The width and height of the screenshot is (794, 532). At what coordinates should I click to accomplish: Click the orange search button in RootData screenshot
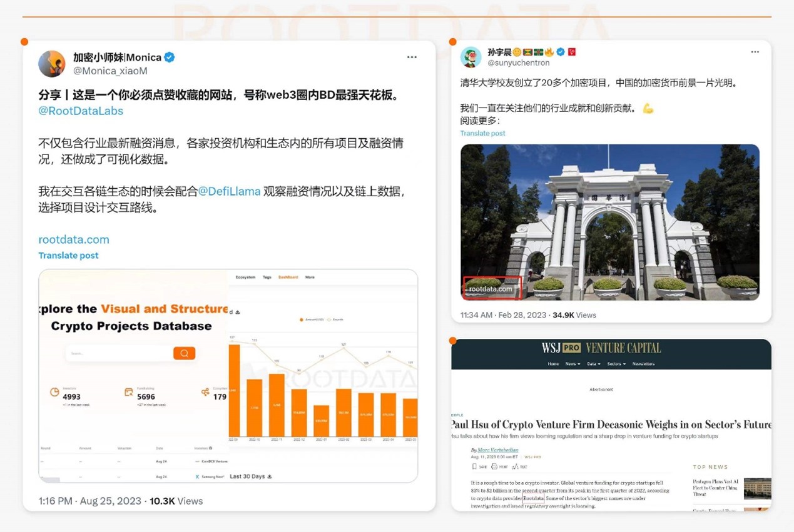coord(184,353)
